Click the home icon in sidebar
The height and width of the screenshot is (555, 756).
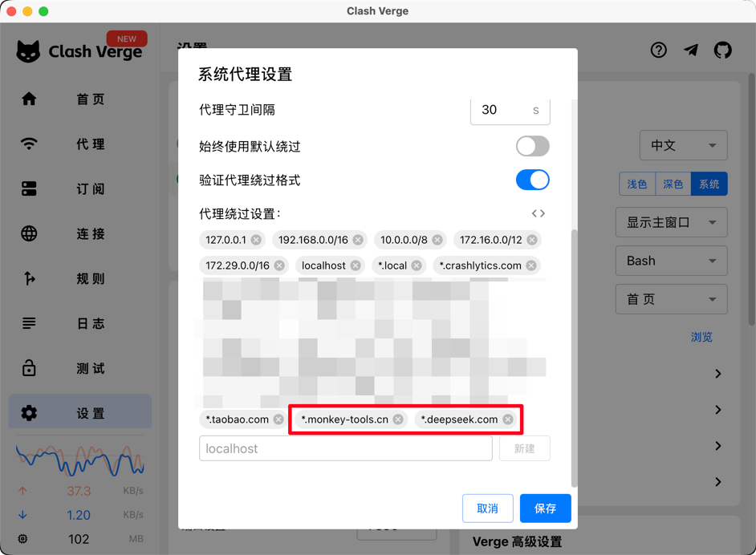(29, 99)
